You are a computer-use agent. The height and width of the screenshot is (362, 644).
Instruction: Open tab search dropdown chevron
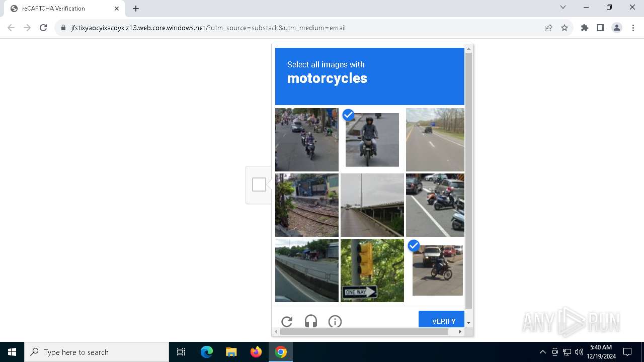[x=563, y=7]
